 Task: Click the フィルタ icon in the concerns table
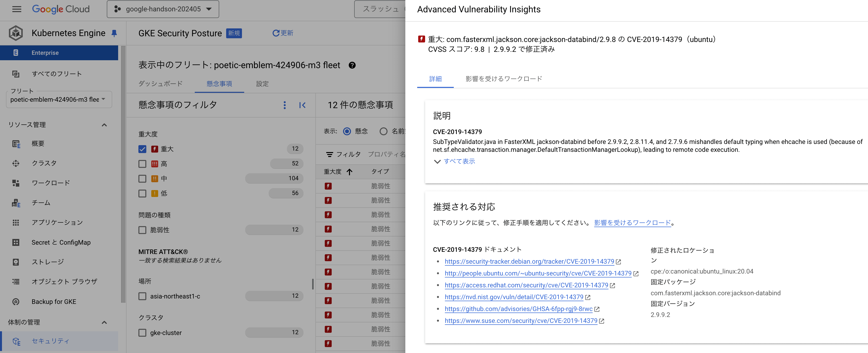(x=329, y=155)
